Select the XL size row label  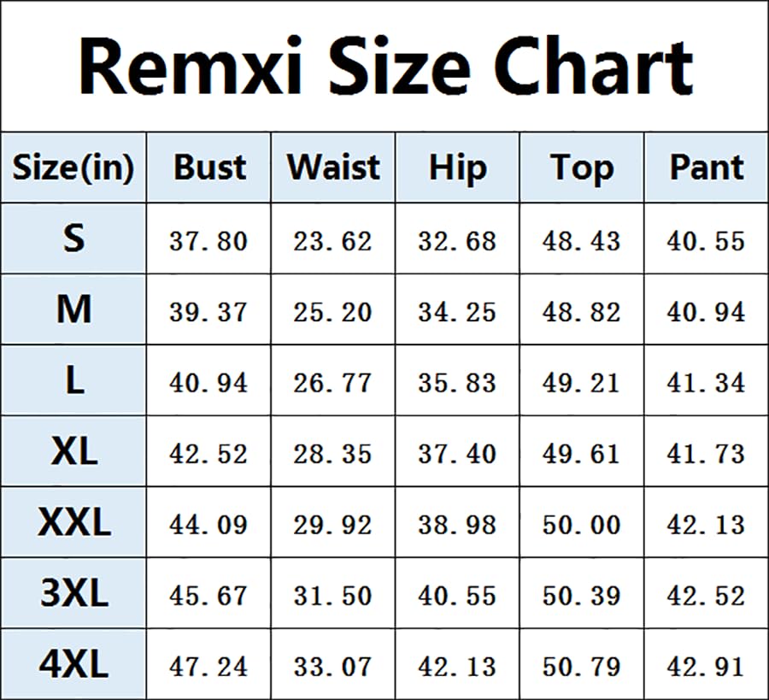73,452
